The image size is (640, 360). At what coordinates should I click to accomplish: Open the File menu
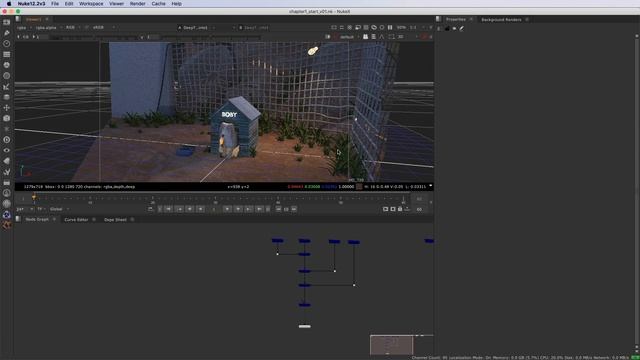coord(55,4)
